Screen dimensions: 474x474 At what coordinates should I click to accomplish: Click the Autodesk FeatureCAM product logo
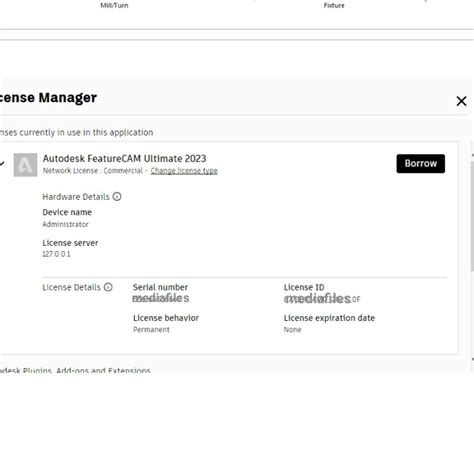25,165
